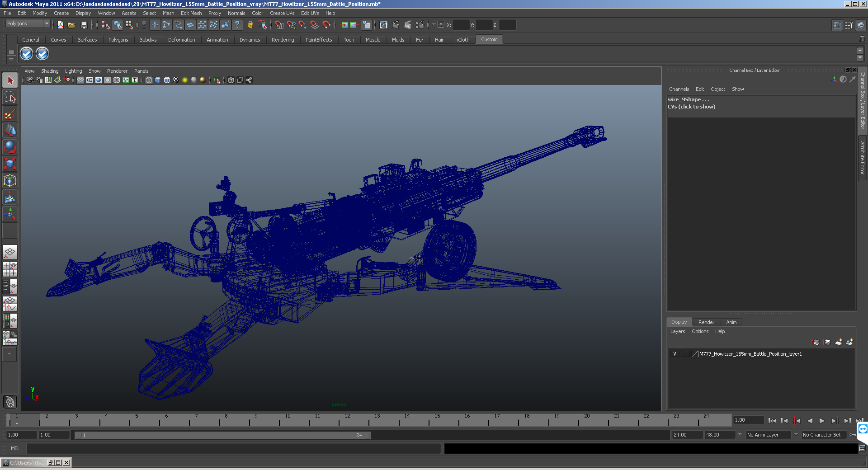The width and height of the screenshot is (868, 470).
Task: Enable smooth shade all blue cube
Action: point(158,80)
